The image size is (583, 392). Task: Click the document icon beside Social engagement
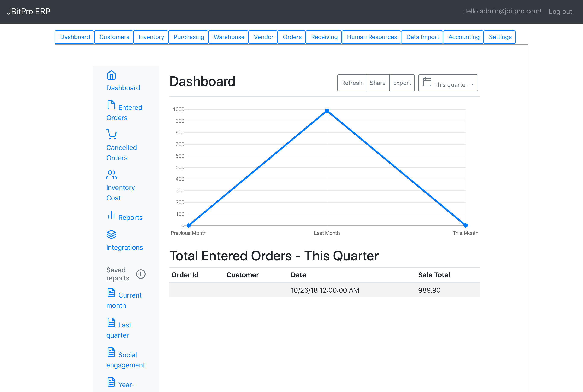tap(111, 352)
